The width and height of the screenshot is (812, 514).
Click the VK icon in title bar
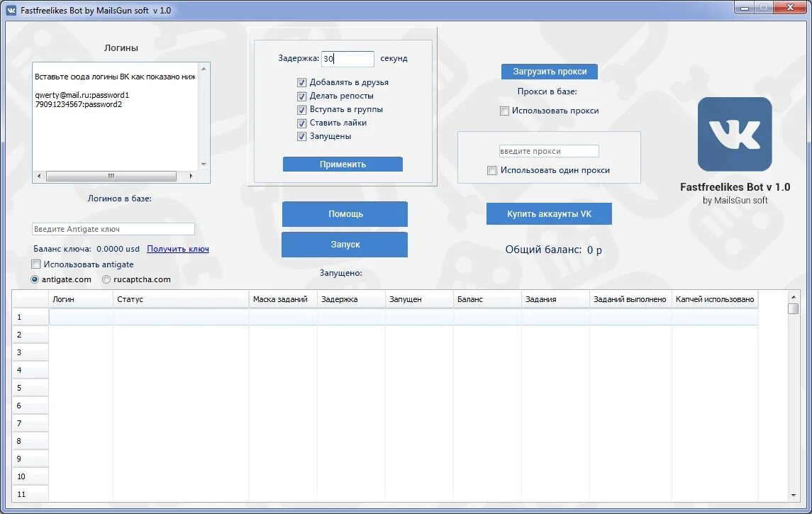[x=11, y=10]
